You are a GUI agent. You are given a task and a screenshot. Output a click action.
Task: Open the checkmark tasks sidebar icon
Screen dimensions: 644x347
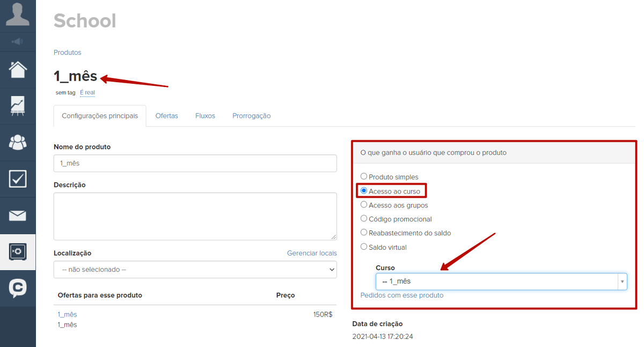click(18, 179)
